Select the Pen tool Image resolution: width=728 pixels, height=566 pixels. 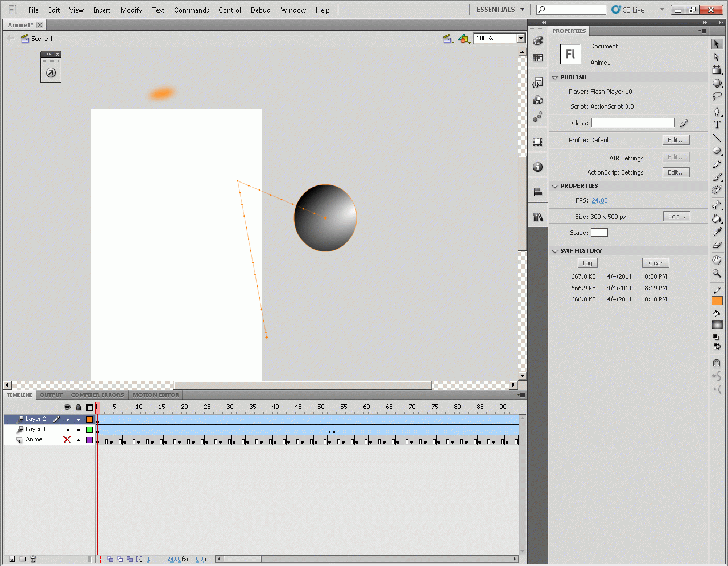click(717, 111)
